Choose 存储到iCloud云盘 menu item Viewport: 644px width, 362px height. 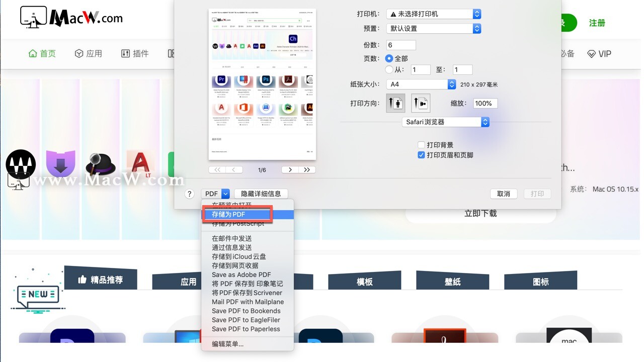click(248, 256)
